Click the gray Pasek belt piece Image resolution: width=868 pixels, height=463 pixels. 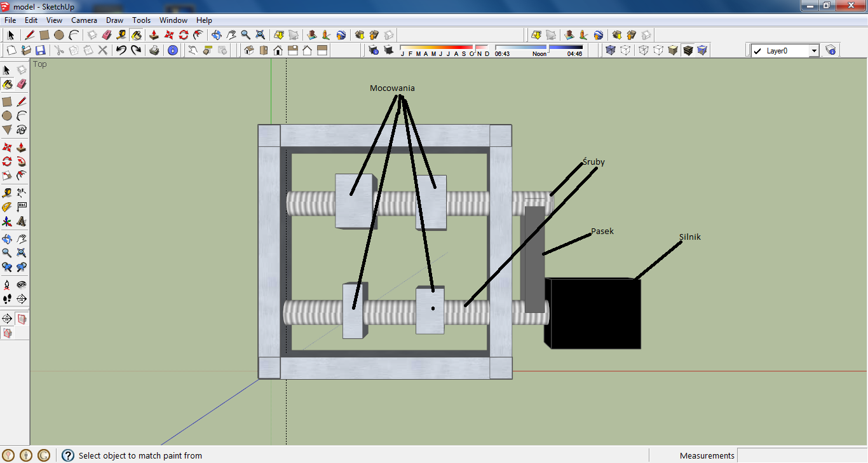point(534,259)
